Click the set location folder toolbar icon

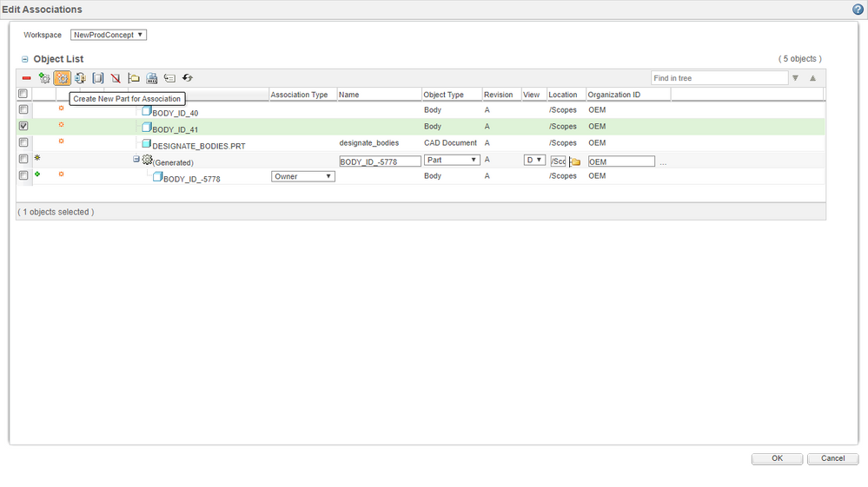(x=134, y=78)
